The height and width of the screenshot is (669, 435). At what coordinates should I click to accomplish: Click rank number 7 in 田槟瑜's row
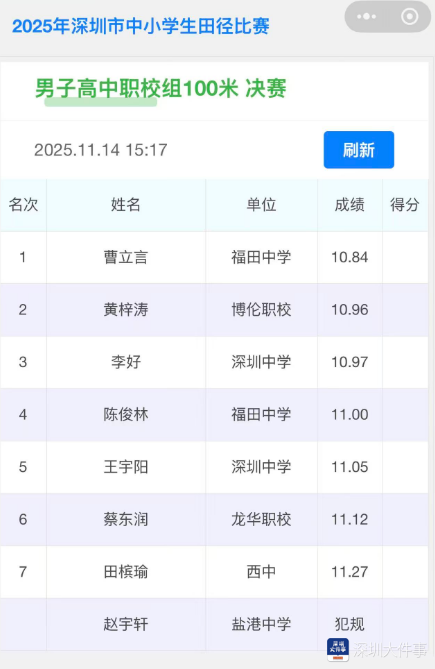click(x=23, y=572)
